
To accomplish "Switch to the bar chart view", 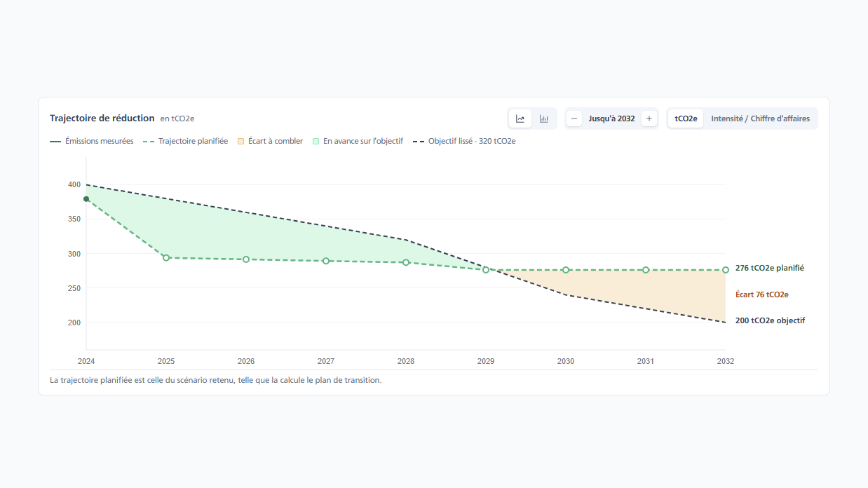I will tap(544, 118).
